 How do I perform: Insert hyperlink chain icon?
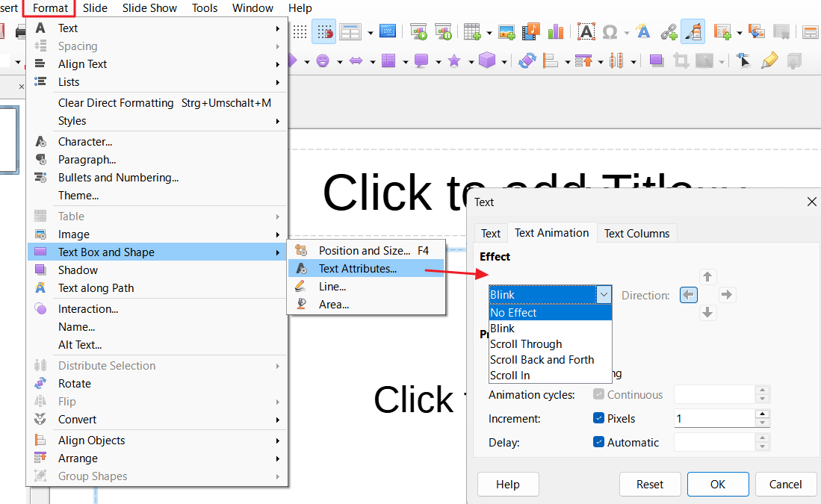[x=669, y=32]
